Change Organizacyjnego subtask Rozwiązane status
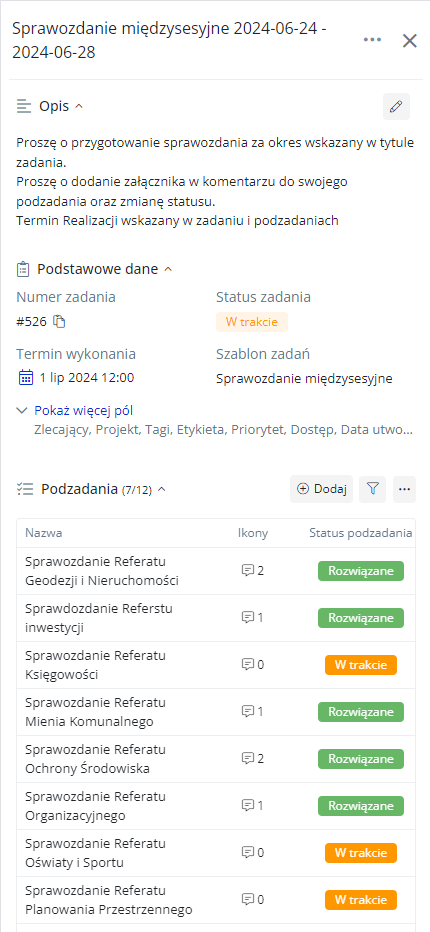 tap(360, 806)
